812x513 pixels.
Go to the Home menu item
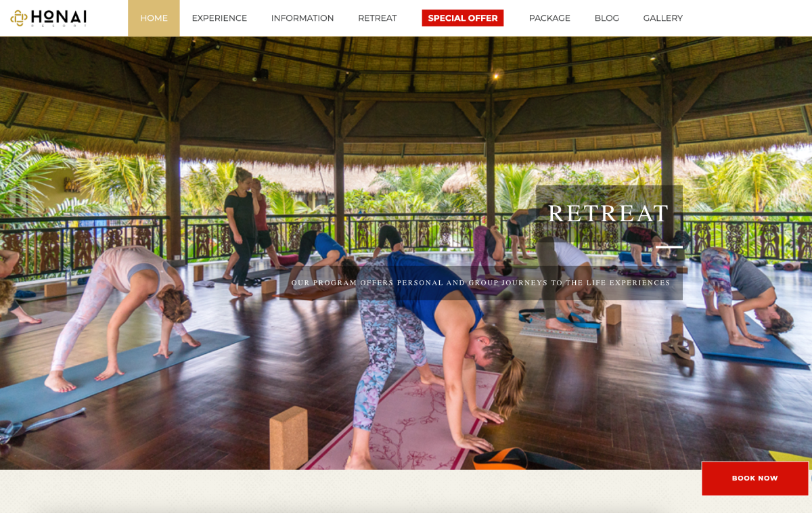[x=154, y=18]
